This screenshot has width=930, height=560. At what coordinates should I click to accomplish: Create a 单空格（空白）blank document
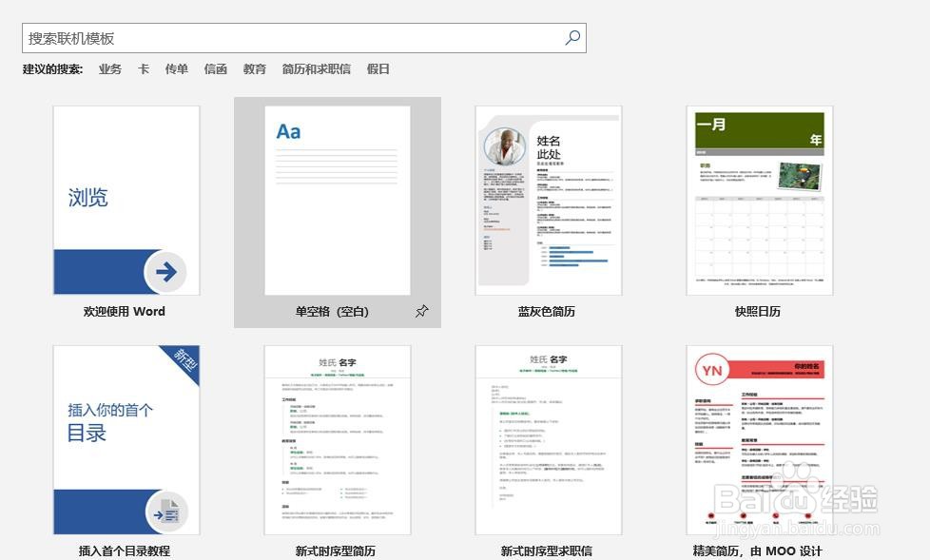(338, 200)
